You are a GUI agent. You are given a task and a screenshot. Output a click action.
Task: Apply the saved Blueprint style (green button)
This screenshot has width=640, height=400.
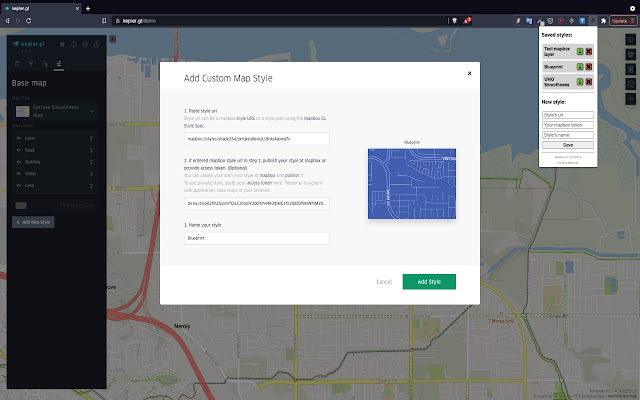[x=580, y=67]
